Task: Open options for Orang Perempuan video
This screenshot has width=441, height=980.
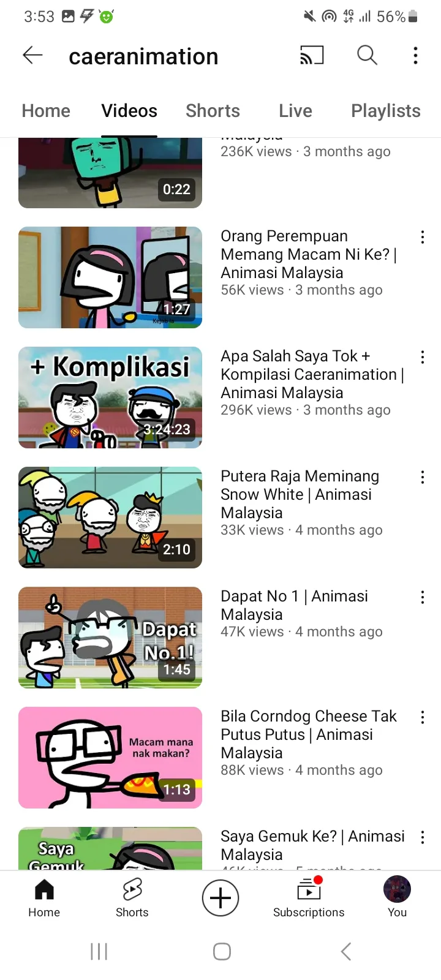Action: pos(423,237)
